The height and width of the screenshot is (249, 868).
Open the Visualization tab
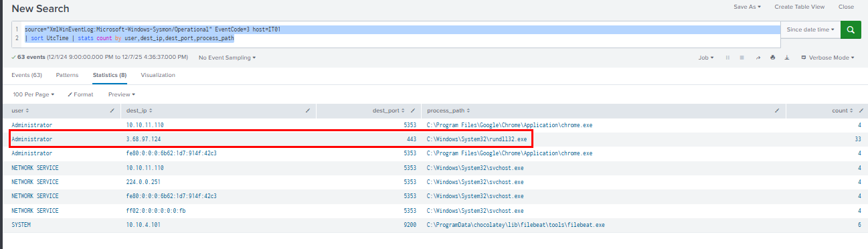(x=158, y=75)
